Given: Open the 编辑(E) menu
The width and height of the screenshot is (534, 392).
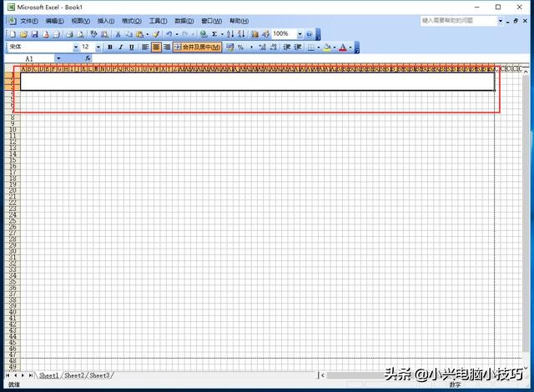Looking at the screenshot, I should tap(54, 21).
